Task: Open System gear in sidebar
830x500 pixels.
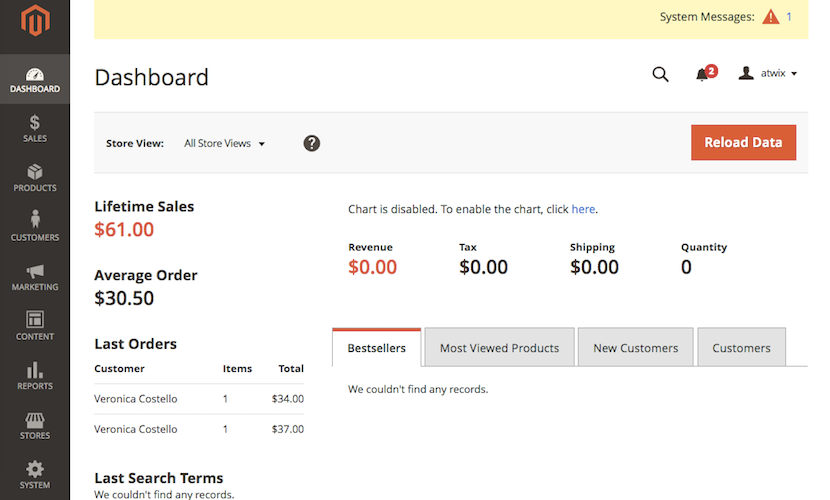Action: tap(35, 475)
